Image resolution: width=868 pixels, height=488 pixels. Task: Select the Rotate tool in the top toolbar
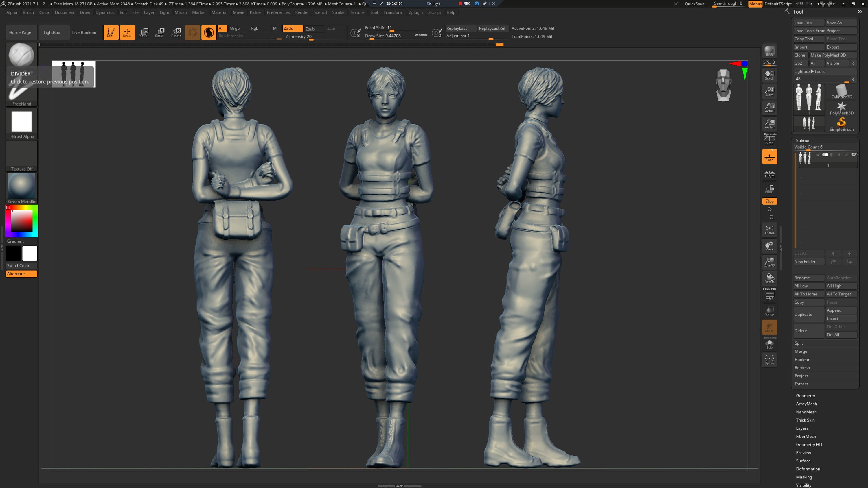pyautogui.click(x=176, y=32)
